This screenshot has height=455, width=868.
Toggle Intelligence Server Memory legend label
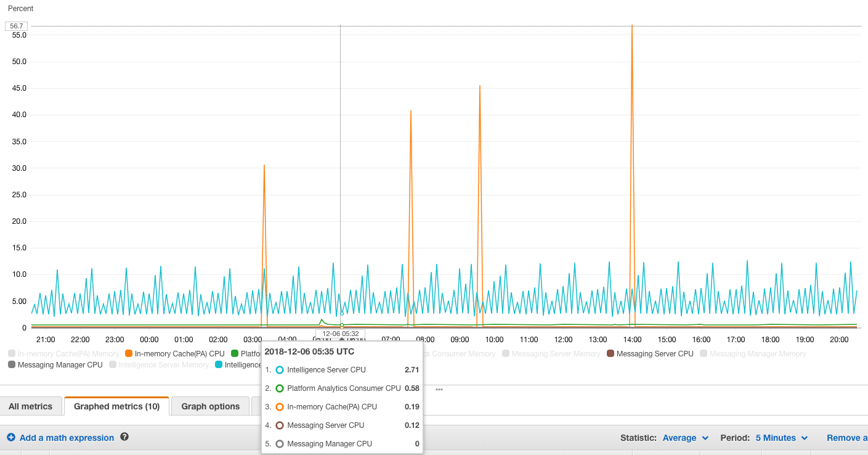coord(163,365)
